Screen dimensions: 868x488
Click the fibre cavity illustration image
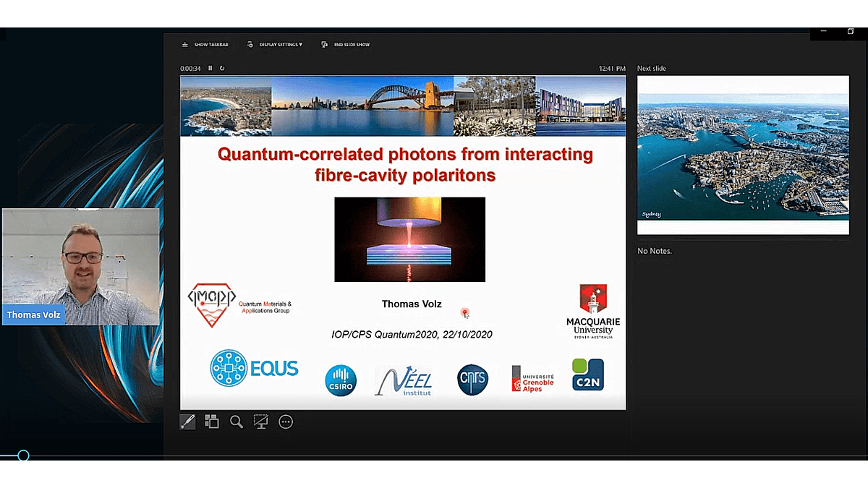pyautogui.click(x=410, y=239)
